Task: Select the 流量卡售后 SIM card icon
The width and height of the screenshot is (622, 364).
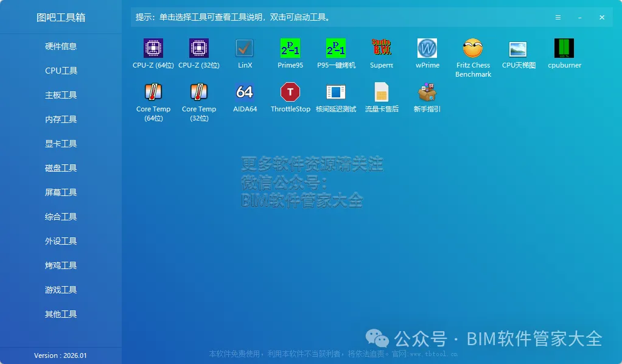Action: (381, 92)
